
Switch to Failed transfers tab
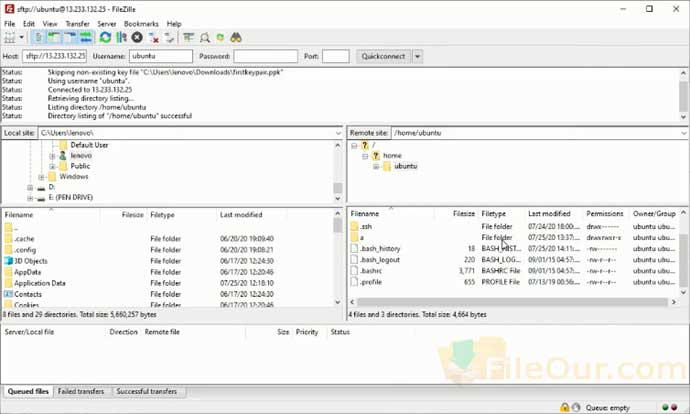click(x=81, y=392)
